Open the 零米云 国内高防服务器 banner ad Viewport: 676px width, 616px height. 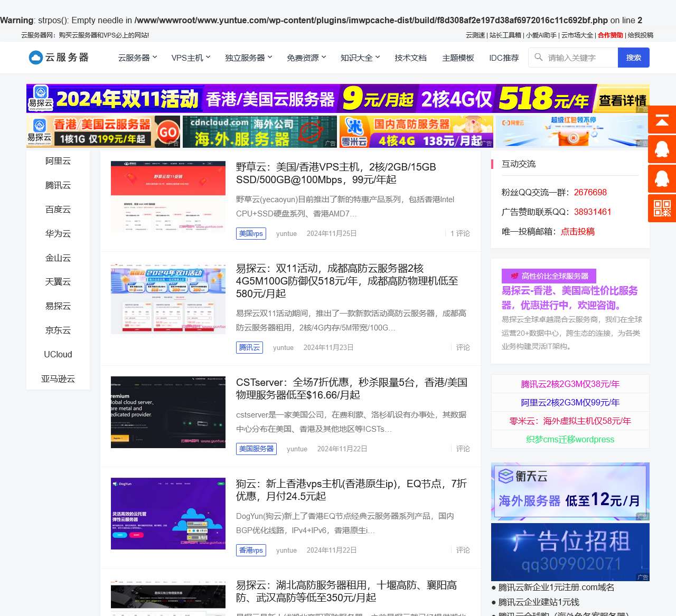pyautogui.click(x=416, y=131)
